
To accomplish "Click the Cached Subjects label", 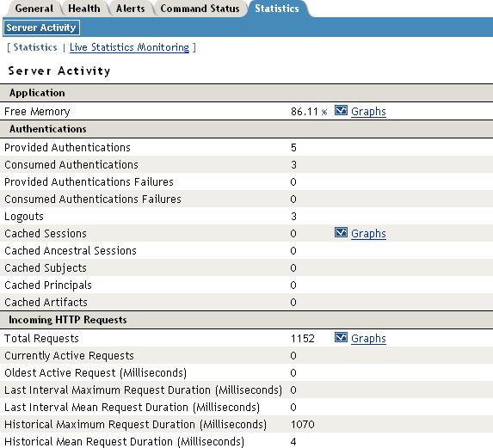I will coord(46,268).
